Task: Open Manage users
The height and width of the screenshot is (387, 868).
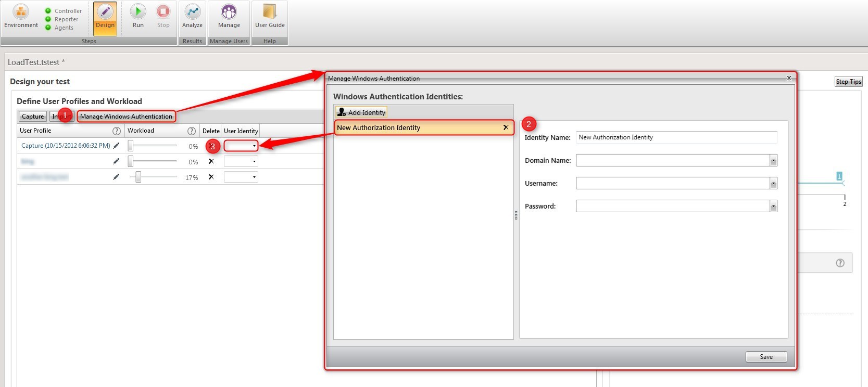Action: pos(229,17)
